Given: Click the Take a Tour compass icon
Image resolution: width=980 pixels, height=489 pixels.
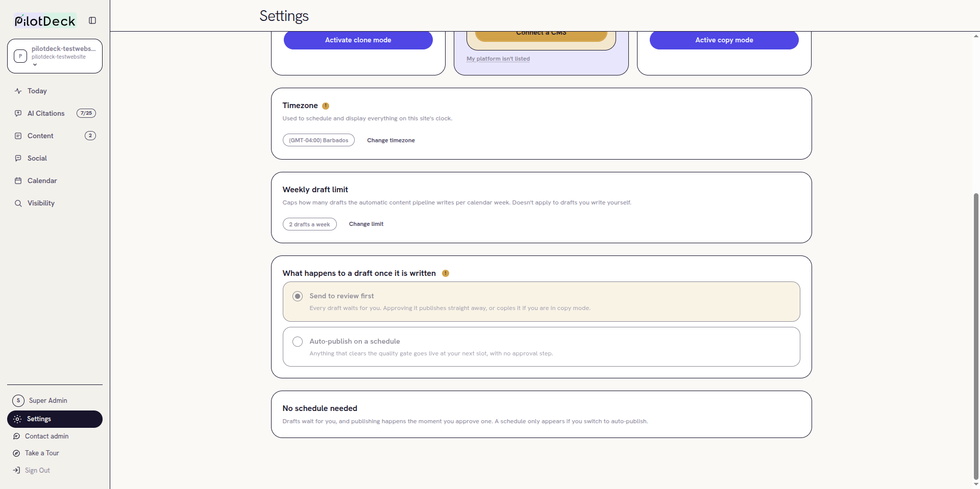Looking at the screenshot, I should [x=16, y=453].
